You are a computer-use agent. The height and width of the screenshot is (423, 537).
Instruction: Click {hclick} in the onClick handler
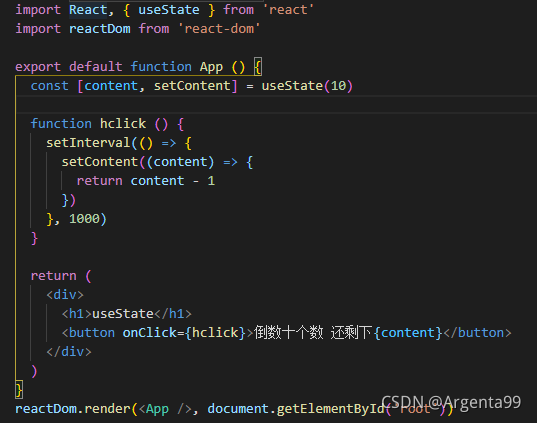[x=215, y=333]
